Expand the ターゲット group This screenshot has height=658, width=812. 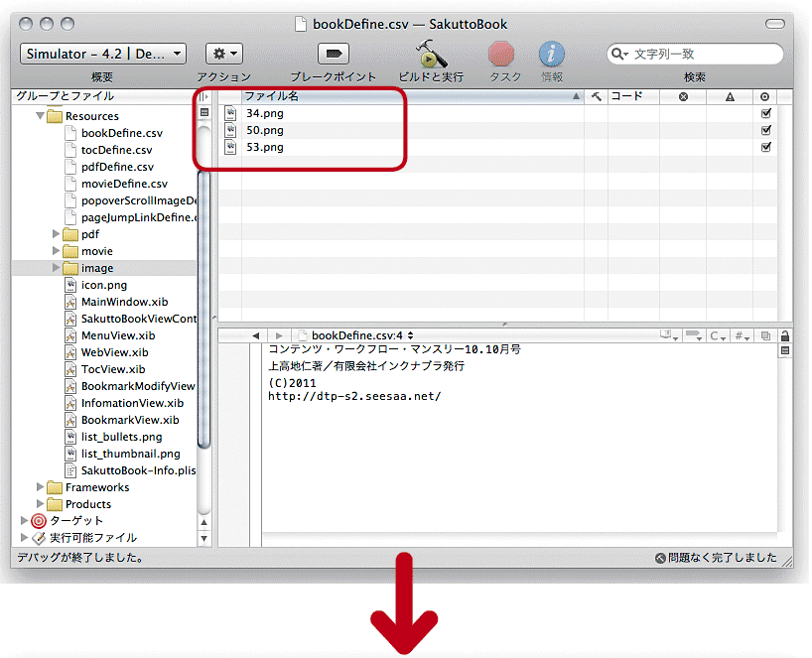coord(24,520)
